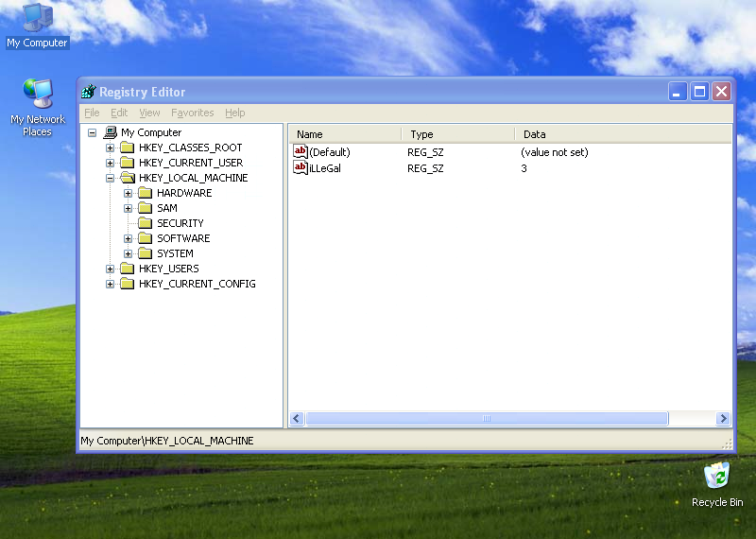Click the string value icon beside iLLeGal

coord(301,168)
